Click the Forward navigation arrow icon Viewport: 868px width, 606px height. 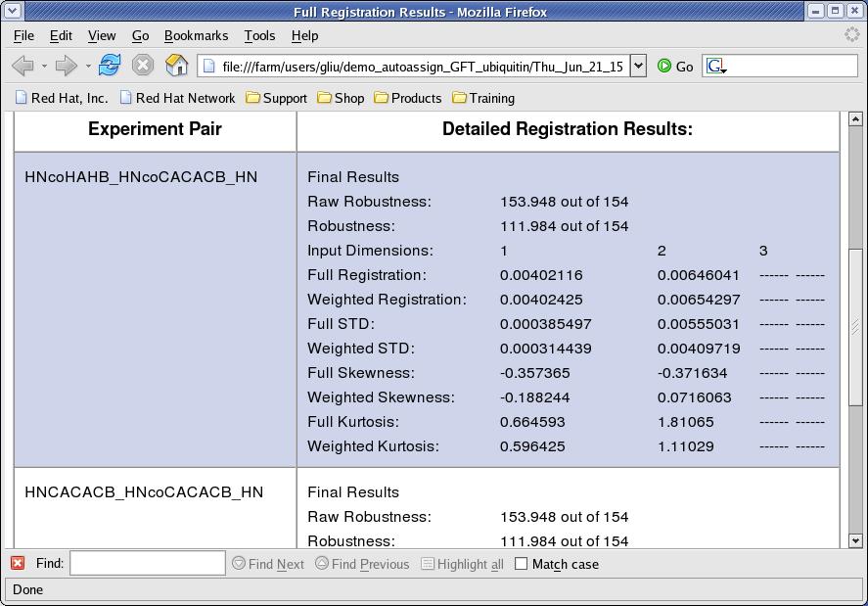(x=66, y=66)
